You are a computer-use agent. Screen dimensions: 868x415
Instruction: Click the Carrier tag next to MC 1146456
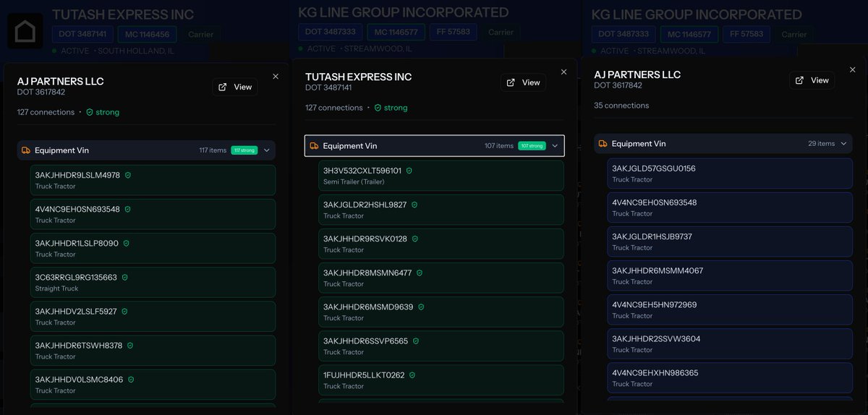tap(201, 34)
